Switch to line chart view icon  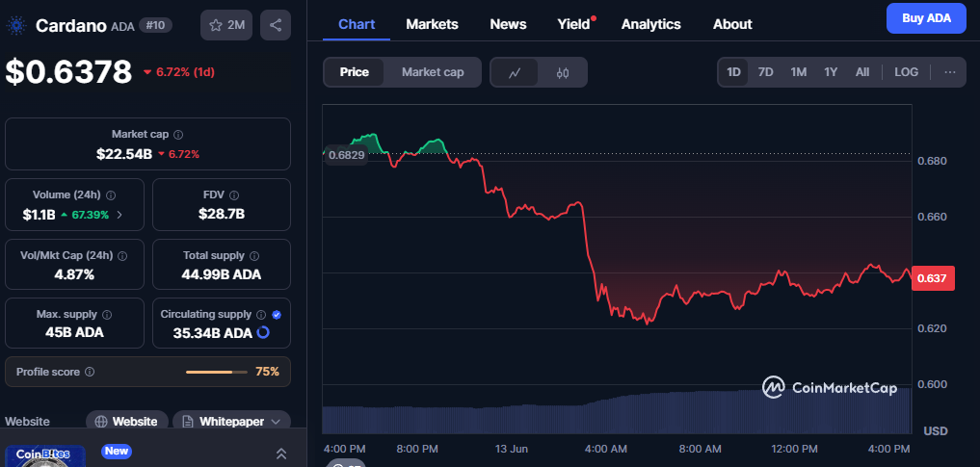(x=515, y=72)
